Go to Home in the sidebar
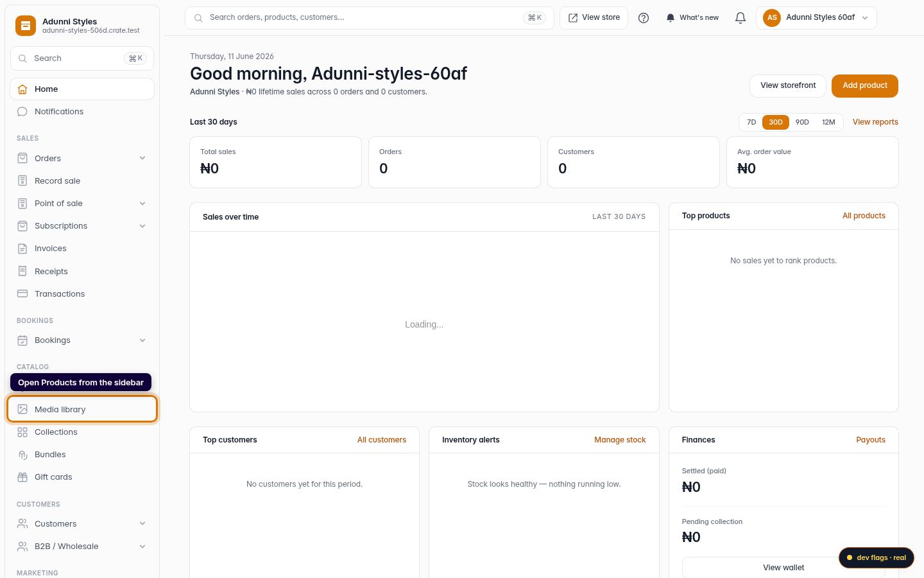The image size is (924, 578). click(x=82, y=89)
